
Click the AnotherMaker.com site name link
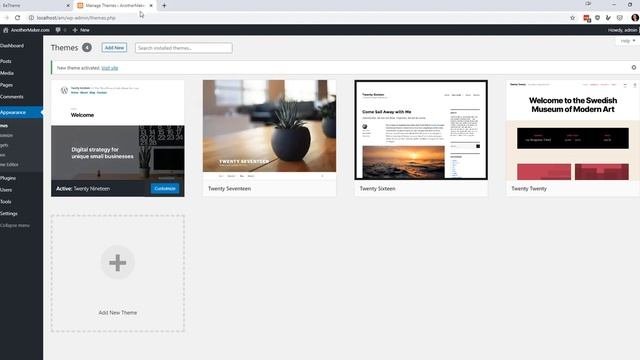pos(30,30)
